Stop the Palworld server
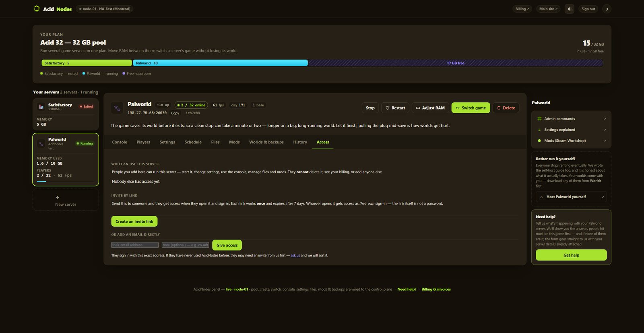644x333 pixels. 370,108
